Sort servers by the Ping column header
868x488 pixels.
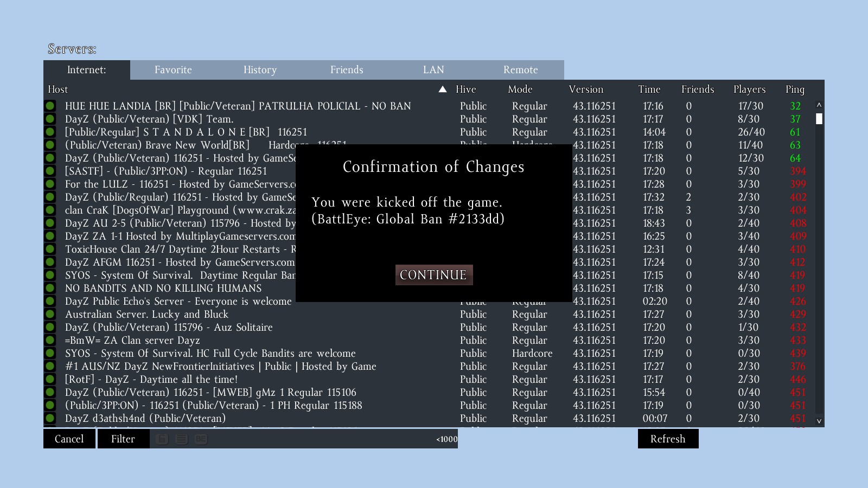[x=795, y=89]
